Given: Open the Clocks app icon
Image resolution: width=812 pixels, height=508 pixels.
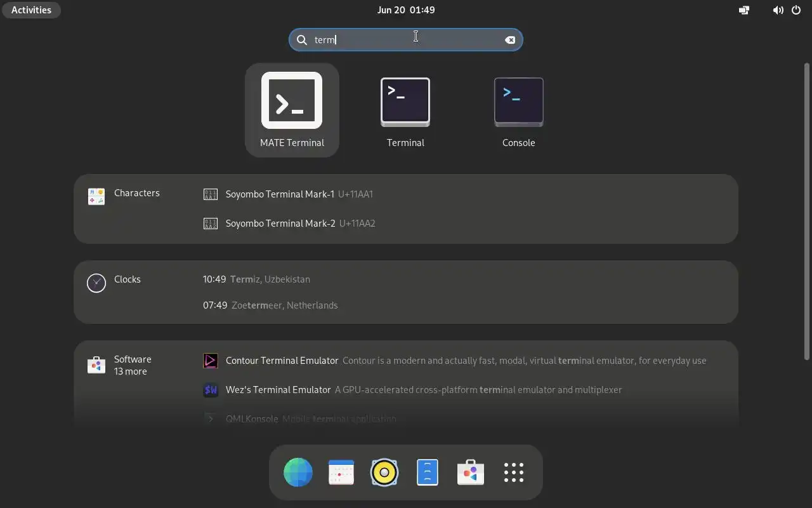Looking at the screenshot, I should 96,283.
